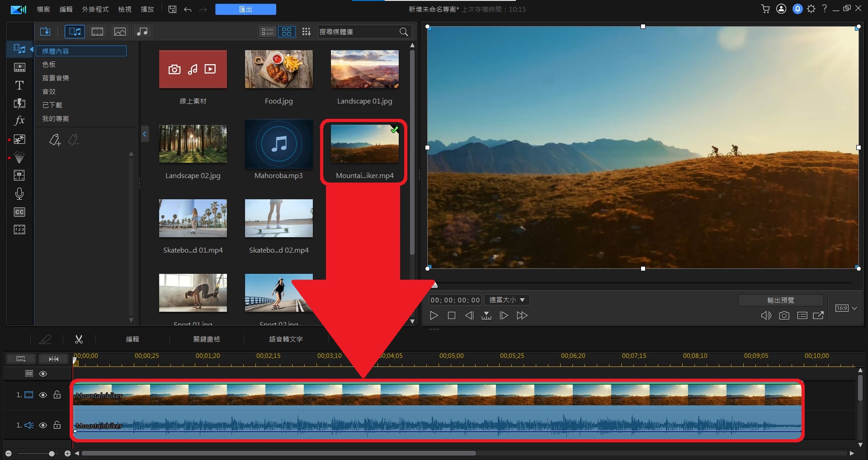
Task: Click the timeline zoom slider handle
Action: click(x=52, y=453)
